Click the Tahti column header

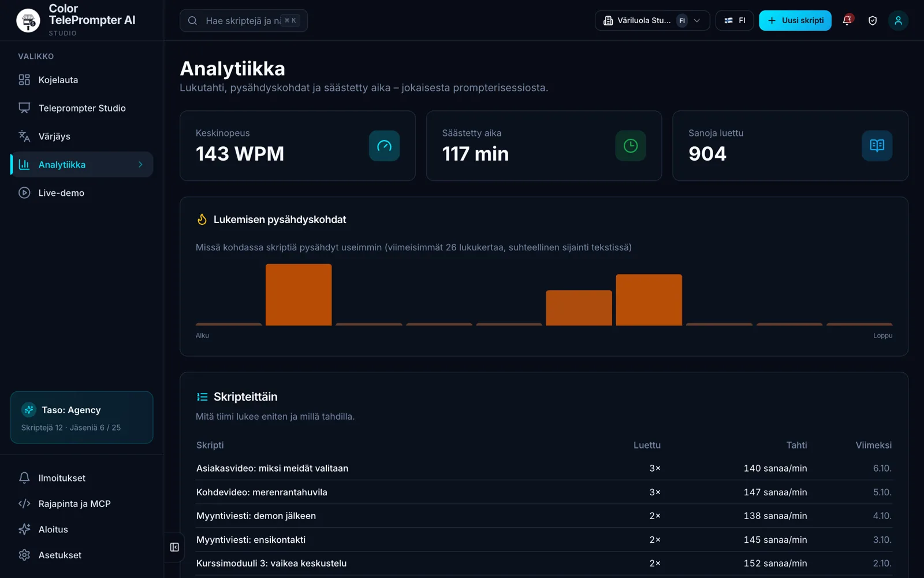[796, 445]
